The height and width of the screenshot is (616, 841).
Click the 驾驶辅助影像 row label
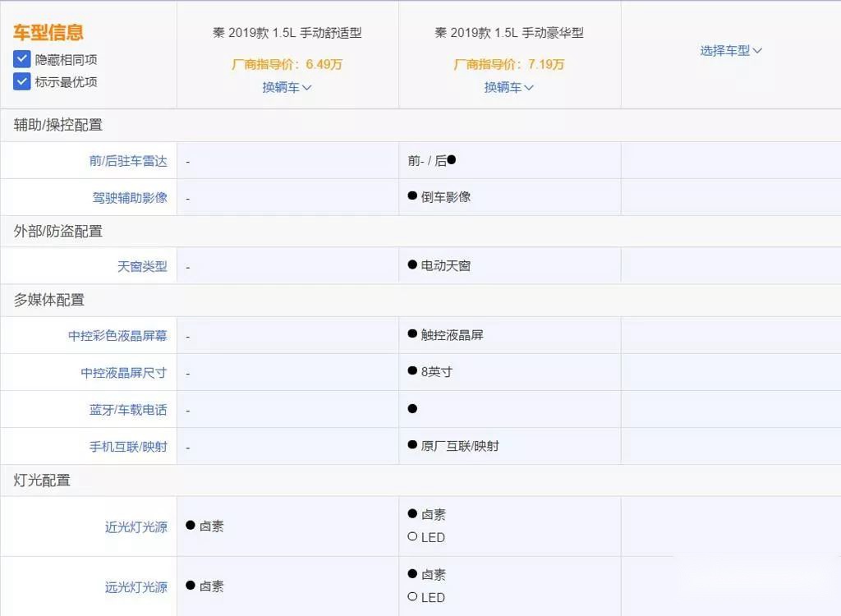point(130,198)
